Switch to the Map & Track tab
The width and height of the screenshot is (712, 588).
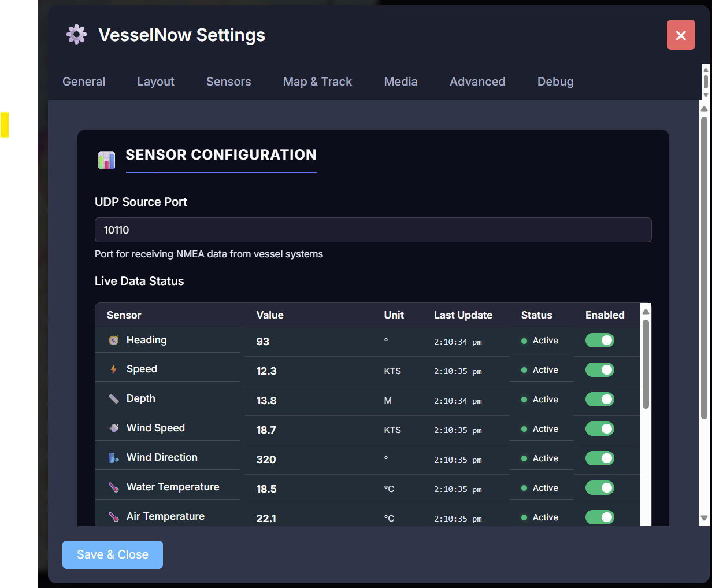pyautogui.click(x=317, y=82)
